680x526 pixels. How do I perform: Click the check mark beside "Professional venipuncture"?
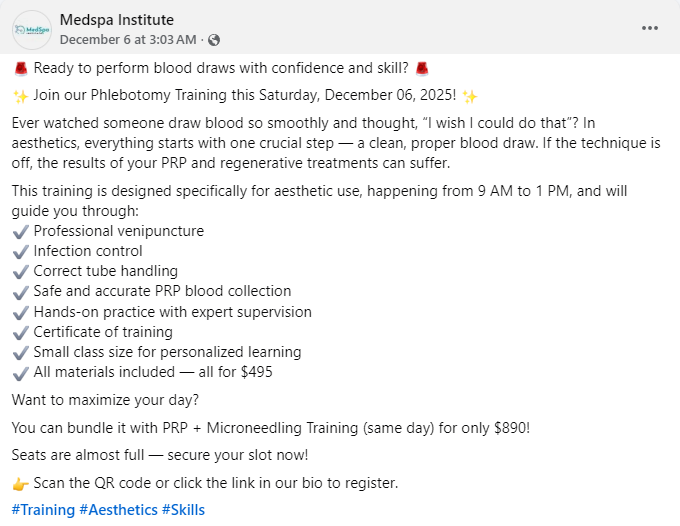coord(20,231)
